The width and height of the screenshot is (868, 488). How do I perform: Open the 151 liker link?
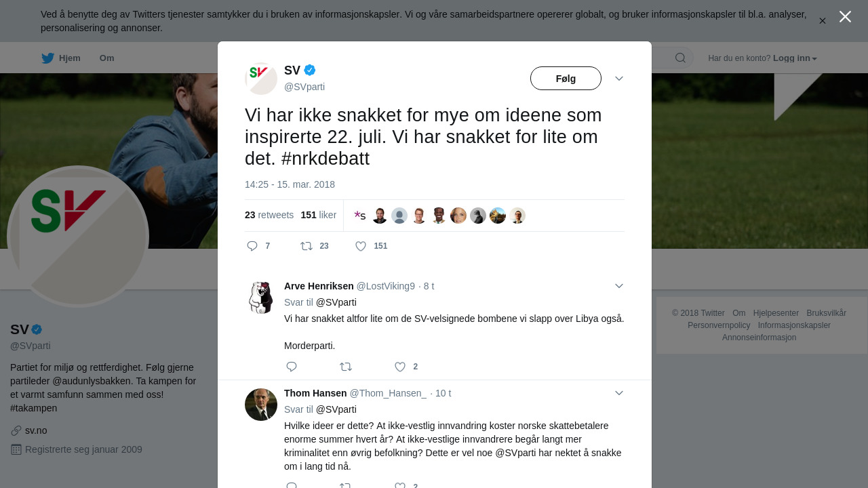(319, 215)
